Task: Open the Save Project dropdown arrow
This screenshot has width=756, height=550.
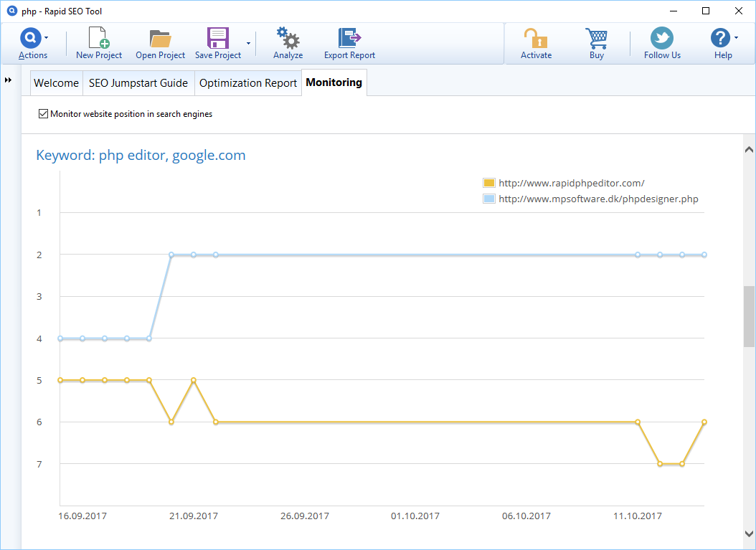Action: coord(248,43)
